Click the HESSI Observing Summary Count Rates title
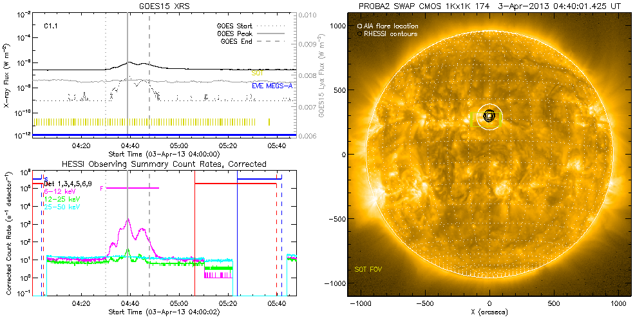The image size is (644, 322). 164,164
